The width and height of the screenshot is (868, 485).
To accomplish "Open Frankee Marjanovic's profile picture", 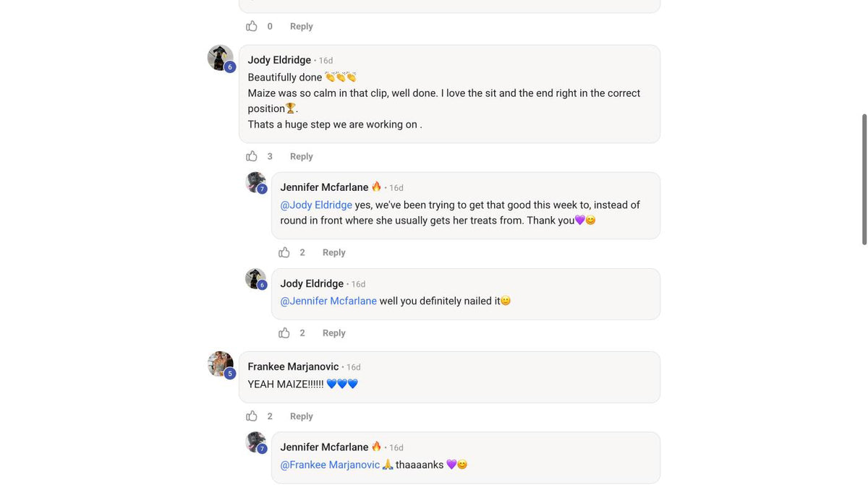I will pyautogui.click(x=221, y=364).
